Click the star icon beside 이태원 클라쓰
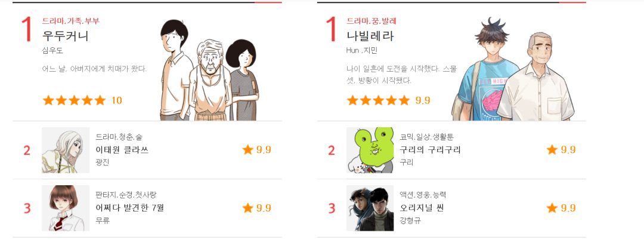 [247, 149]
